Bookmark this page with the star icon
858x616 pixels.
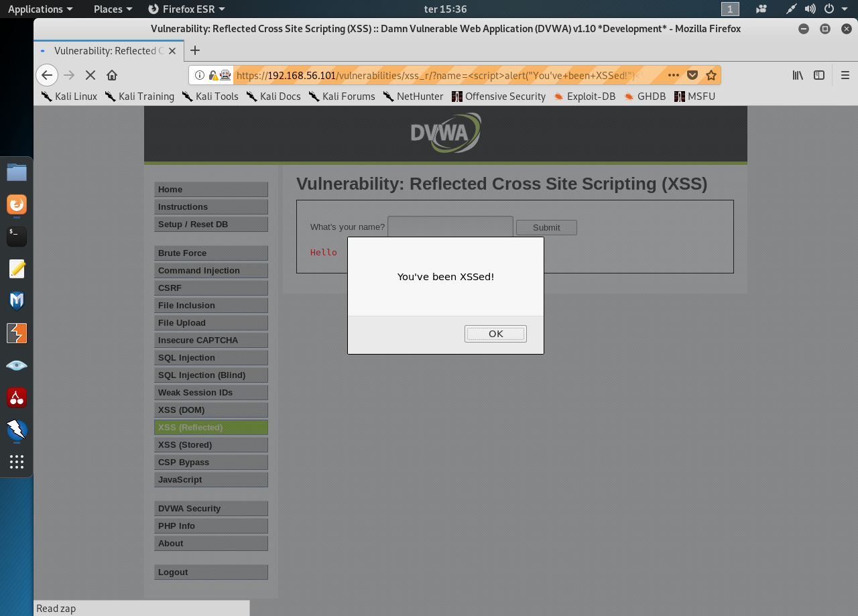tap(711, 75)
